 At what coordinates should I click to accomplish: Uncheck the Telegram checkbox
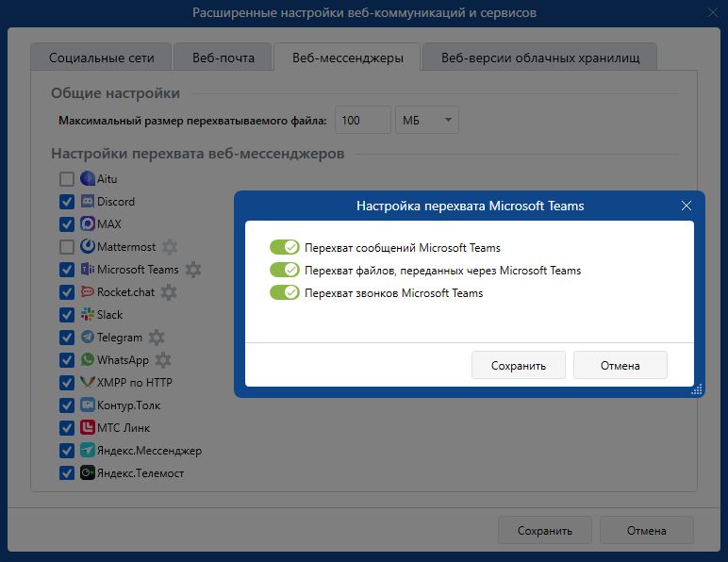click(x=67, y=338)
